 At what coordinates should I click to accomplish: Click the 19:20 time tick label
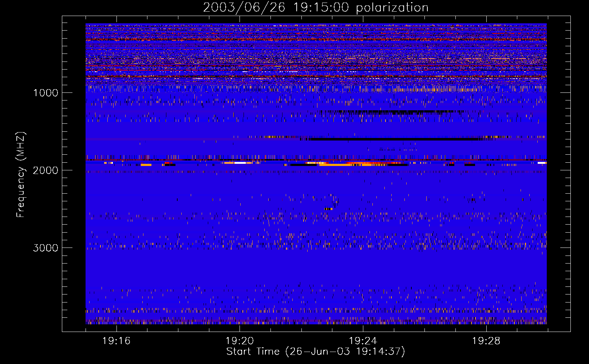240,341
